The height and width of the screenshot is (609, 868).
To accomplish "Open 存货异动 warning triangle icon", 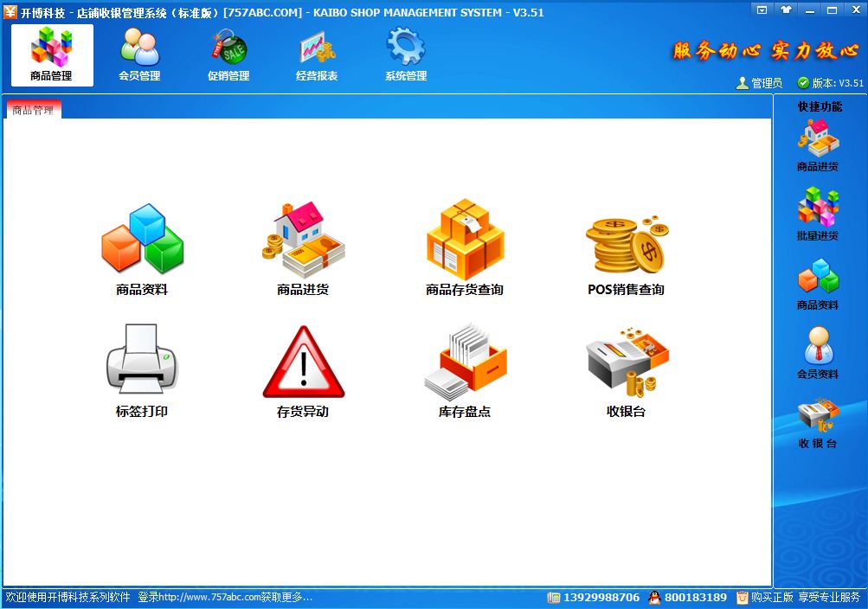I will coord(303,370).
